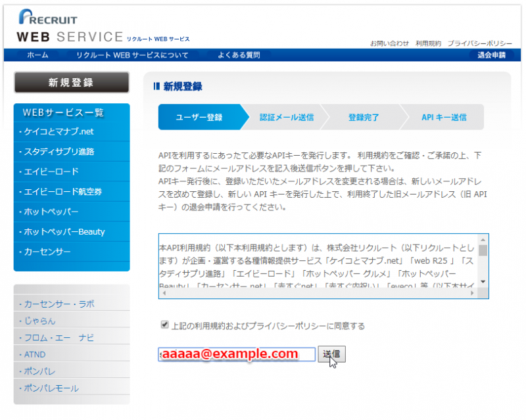Image resolution: width=526 pixels, height=420 pixels.
Task: Click the 新規登録 sidebar button
Action: pyautogui.click(x=71, y=83)
